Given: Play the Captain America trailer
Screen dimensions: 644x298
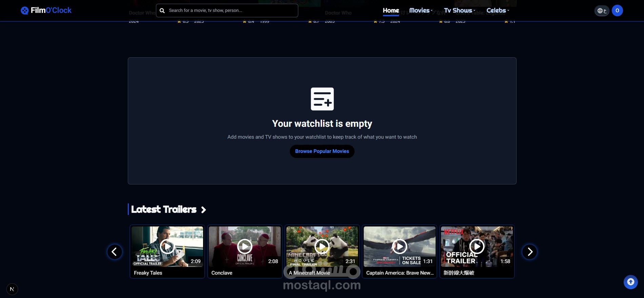Looking at the screenshot, I should pos(400,246).
